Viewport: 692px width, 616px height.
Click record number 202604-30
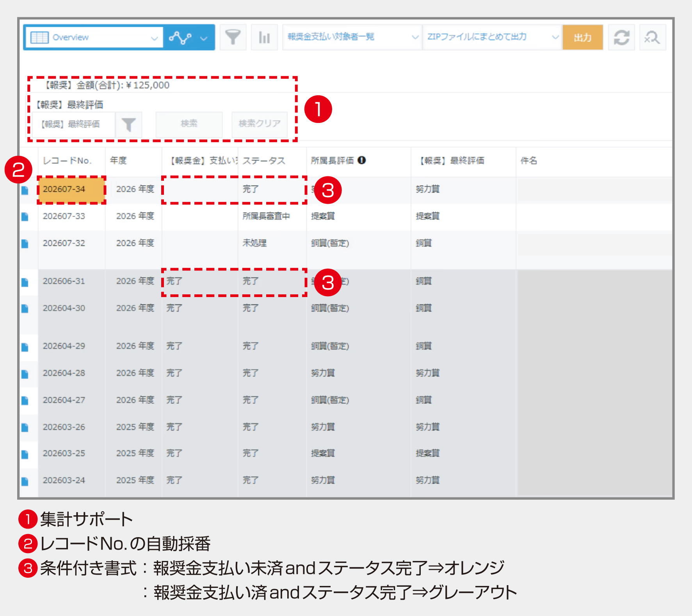(x=64, y=308)
